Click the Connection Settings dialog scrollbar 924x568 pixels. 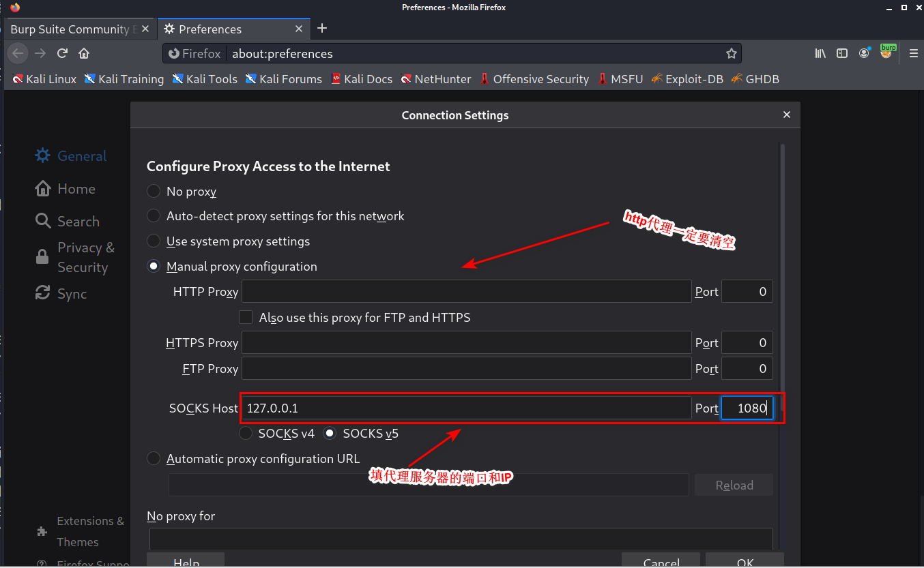click(x=782, y=273)
